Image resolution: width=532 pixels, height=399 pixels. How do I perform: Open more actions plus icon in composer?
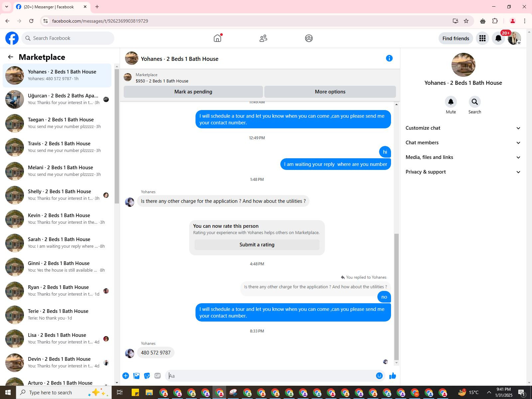point(126,376)
